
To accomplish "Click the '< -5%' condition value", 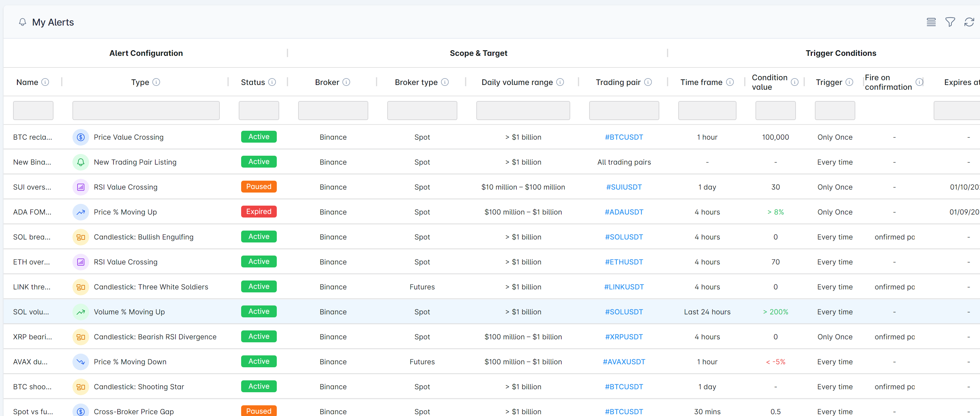I will [x=775, y=362].
